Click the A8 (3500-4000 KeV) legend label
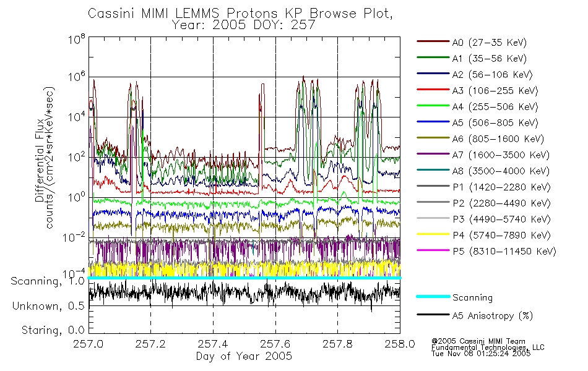This screenshot has height=371, width=588. pyautogui.click(x=501, y=171)
